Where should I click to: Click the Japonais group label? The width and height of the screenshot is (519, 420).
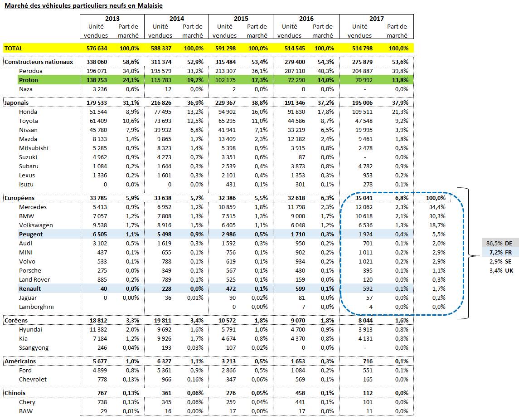pyautogui.click(x=17, y=103)
